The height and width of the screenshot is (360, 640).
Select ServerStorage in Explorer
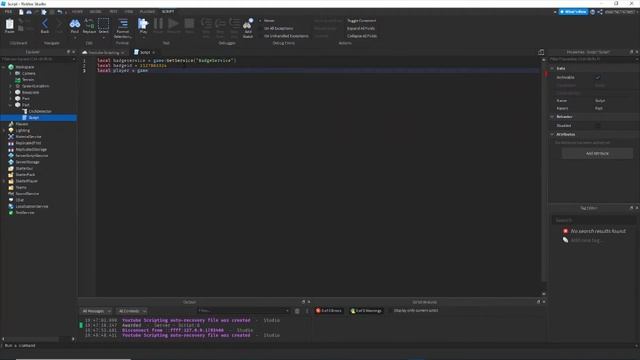click(x=24, y=162)
